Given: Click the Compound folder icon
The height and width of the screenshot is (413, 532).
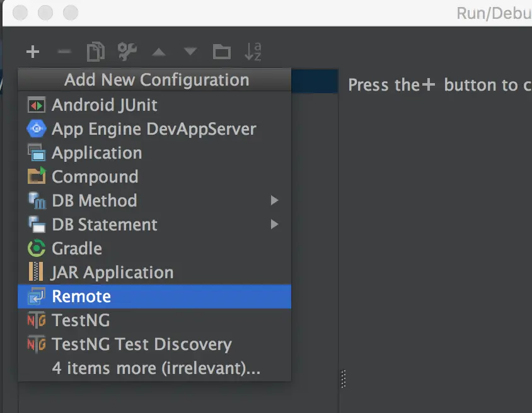Looking at the screenshot, I should pyautogui.click(x=37, y=176).
